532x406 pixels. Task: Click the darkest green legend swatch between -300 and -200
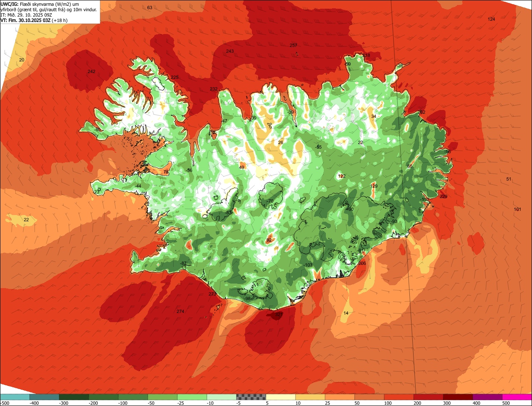pyautogui.click(x=74, y=397)
